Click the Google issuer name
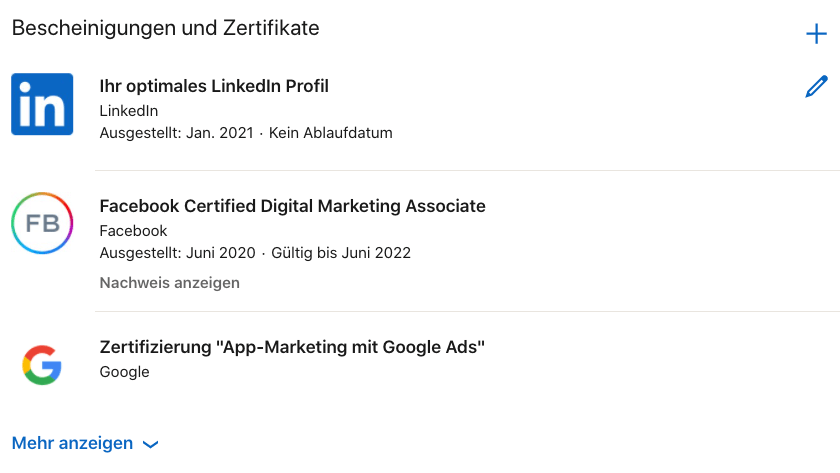840x473 pixels. click(124, 372)
